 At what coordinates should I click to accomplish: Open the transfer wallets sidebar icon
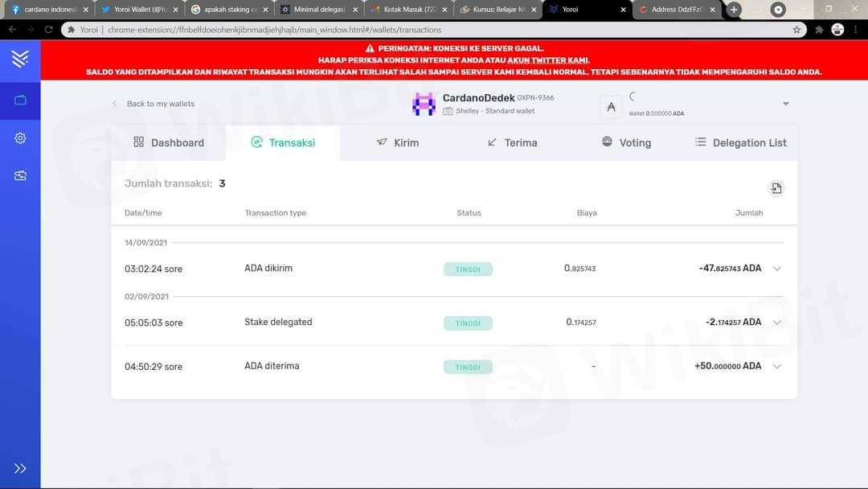point(20,175)
